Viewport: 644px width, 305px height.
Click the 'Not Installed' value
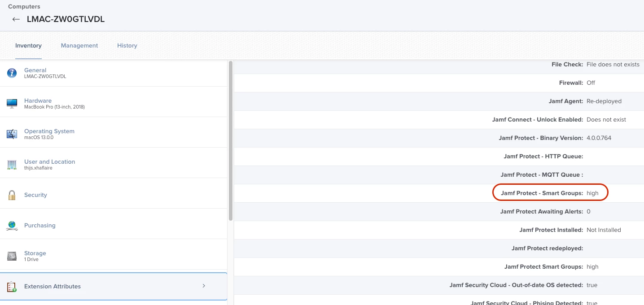(604, 230)
